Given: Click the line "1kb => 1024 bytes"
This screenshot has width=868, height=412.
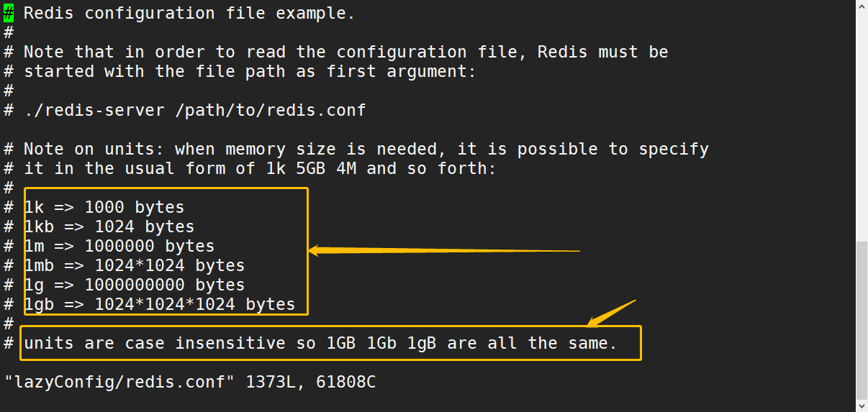Looking at the screenshot, I should (109, 226).
